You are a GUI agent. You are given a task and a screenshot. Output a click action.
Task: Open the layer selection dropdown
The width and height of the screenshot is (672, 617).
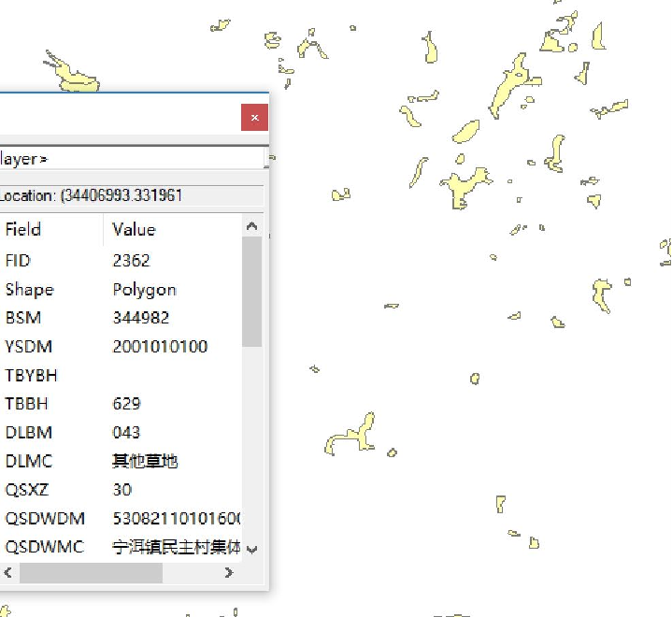131,159
